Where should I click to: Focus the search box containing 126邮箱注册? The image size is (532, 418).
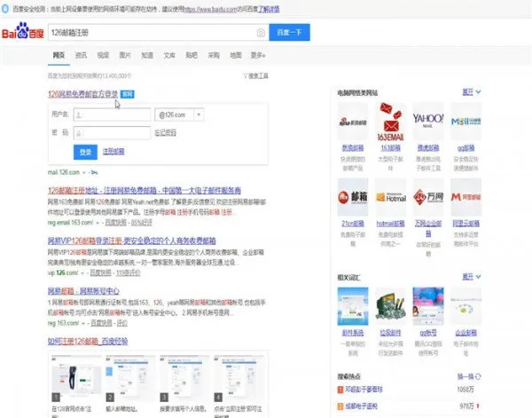153,33
